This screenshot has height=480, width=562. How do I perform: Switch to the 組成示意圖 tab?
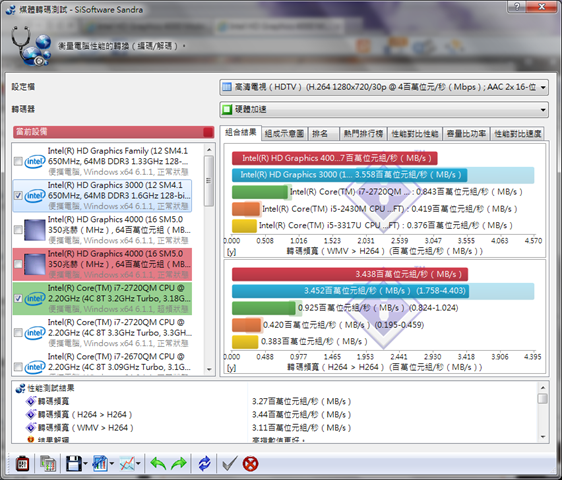click(285, 134)
